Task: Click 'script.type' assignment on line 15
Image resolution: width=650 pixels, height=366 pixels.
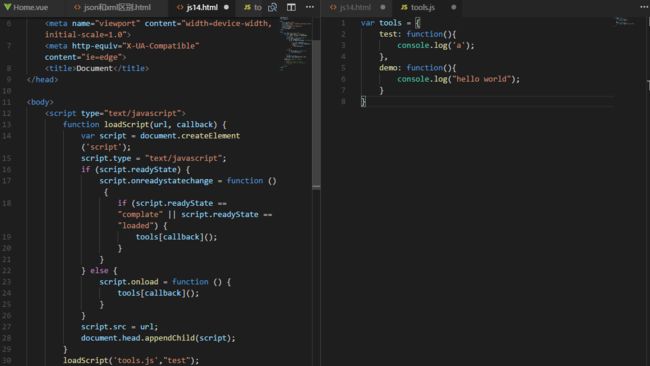Action: point(154,158)
